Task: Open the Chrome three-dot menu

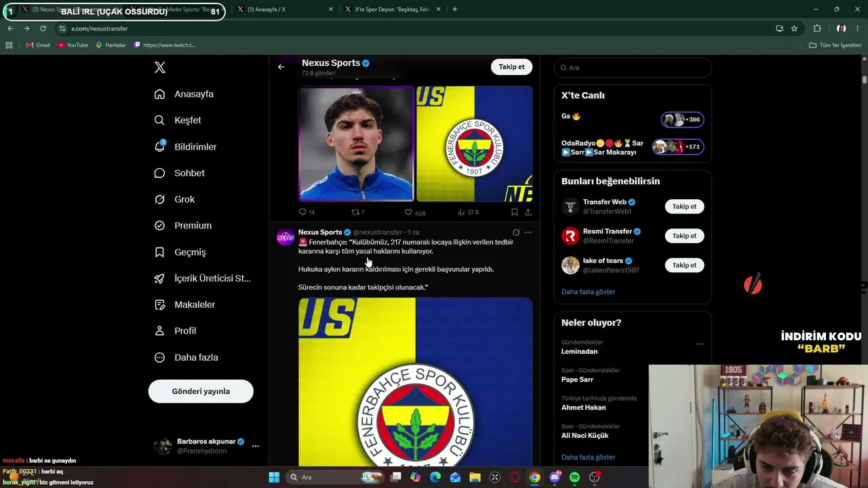Action: tap(858, 28)
